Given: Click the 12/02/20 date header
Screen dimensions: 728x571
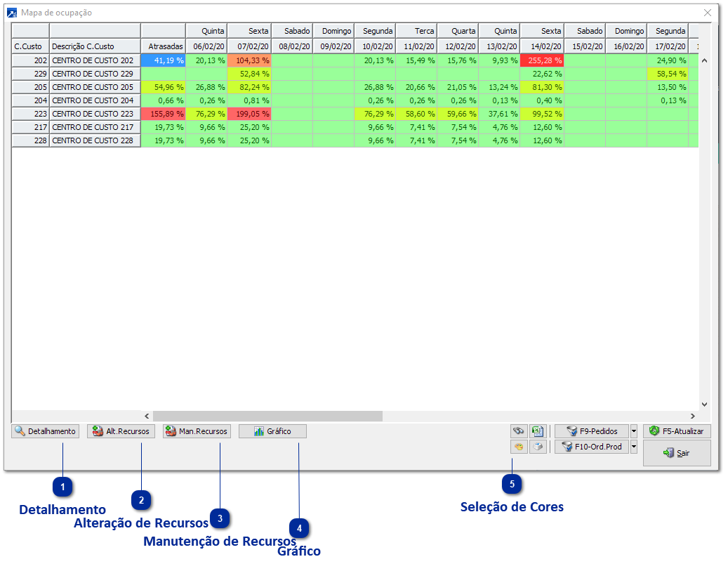Looking at the screenshot, I should coord(458,46).
